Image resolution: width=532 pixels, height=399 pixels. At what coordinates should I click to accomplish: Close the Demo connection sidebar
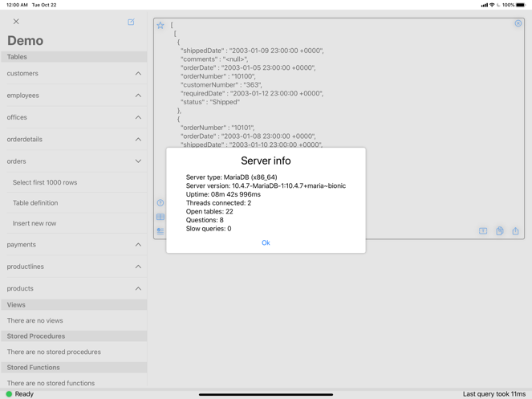[16, 22]
